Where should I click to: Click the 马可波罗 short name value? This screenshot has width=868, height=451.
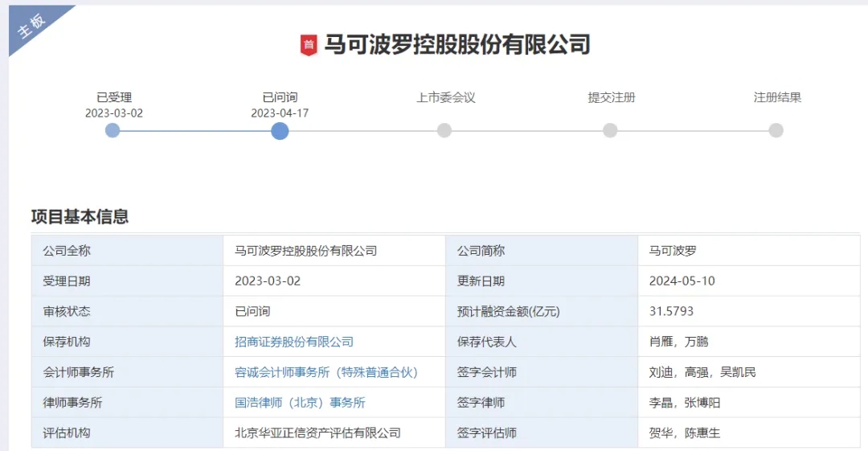click(673, 251)
